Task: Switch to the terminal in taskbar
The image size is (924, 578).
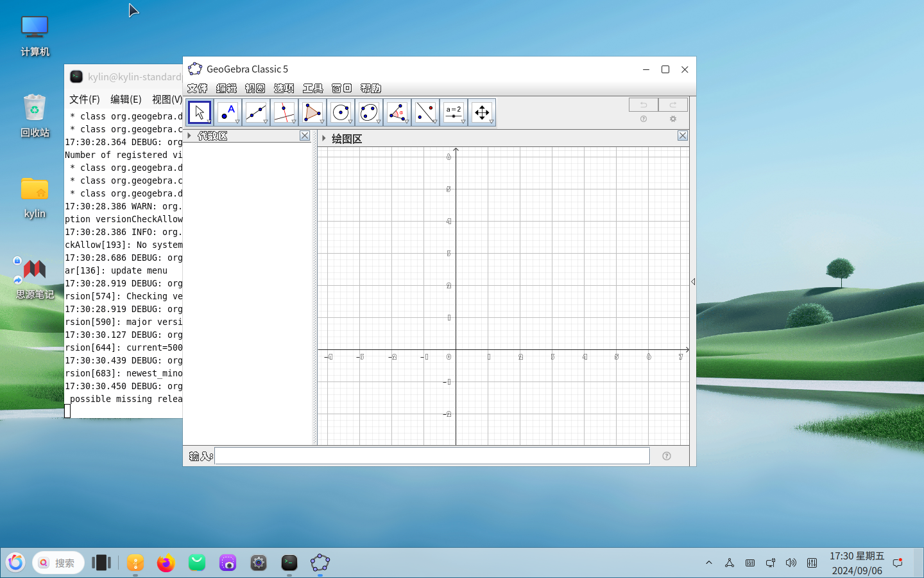Action: pos(289,563)
